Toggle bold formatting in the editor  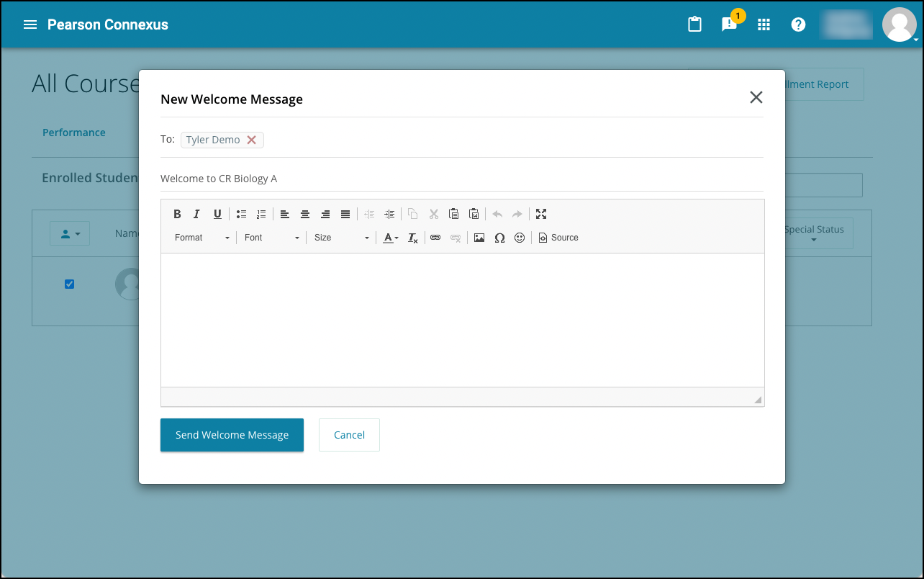[177, 214]
